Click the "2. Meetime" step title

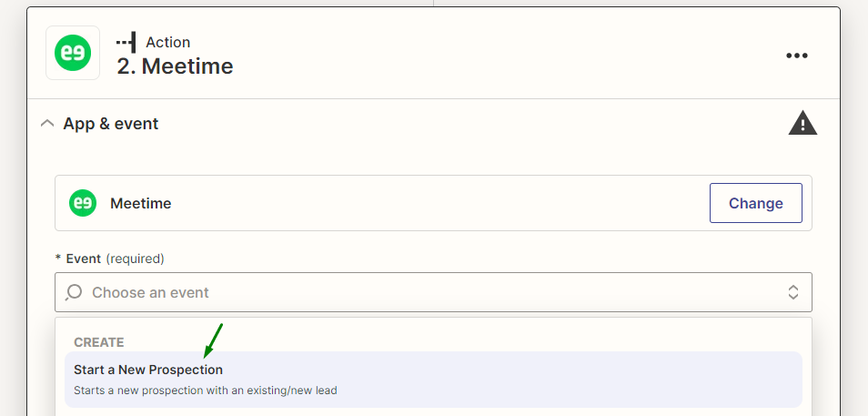[x=175, y=66]
